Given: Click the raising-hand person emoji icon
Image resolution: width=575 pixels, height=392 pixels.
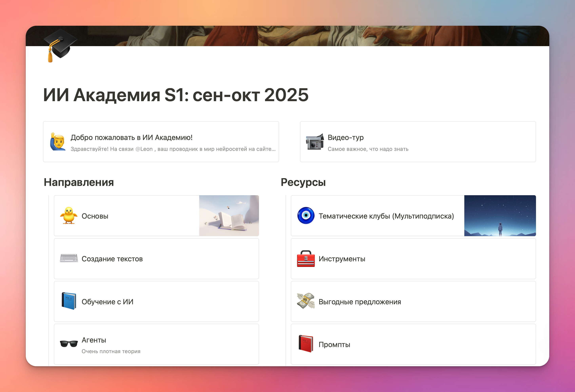Looking at the screenshot, I should point(58,142).
